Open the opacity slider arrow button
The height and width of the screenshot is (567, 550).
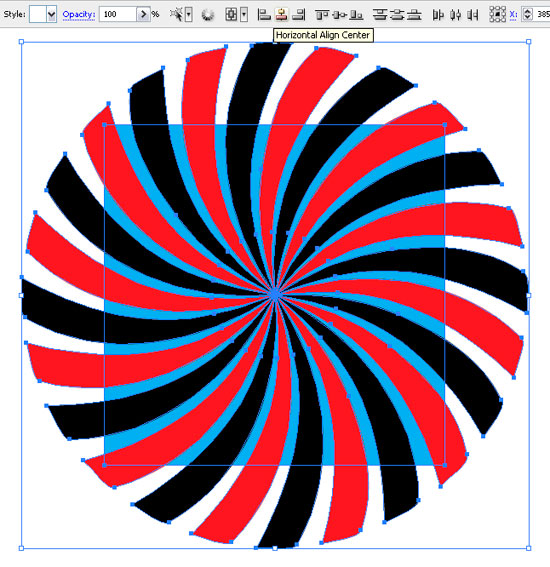tap(143, 14)
